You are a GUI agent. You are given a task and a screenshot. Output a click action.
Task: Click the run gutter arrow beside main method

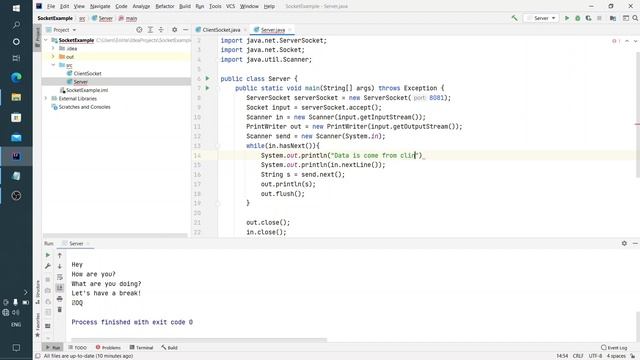point(207,88)
